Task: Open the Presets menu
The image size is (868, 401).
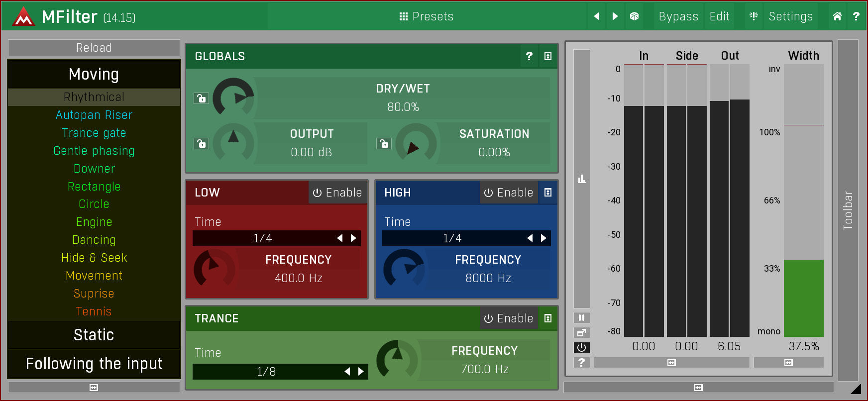Action: click(427, 16)
